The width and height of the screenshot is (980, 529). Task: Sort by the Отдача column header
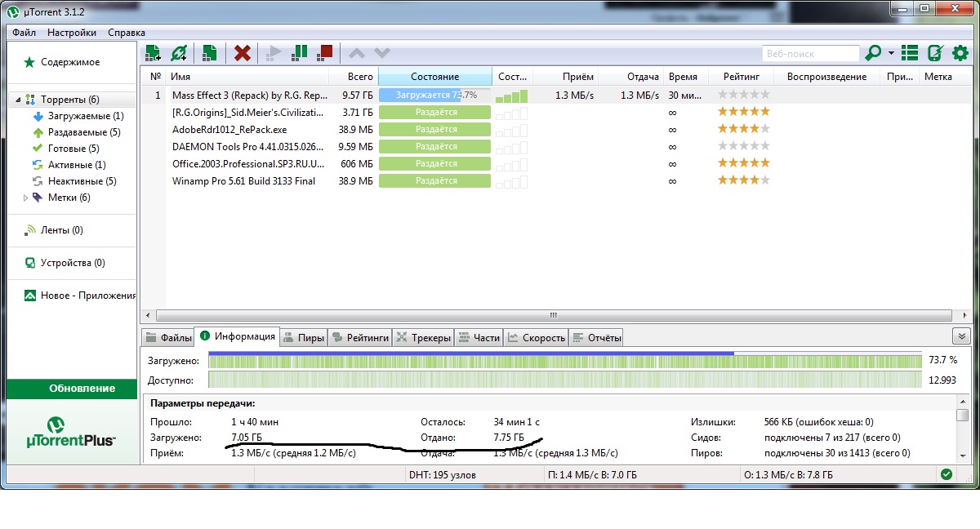(x=631, y=77)
